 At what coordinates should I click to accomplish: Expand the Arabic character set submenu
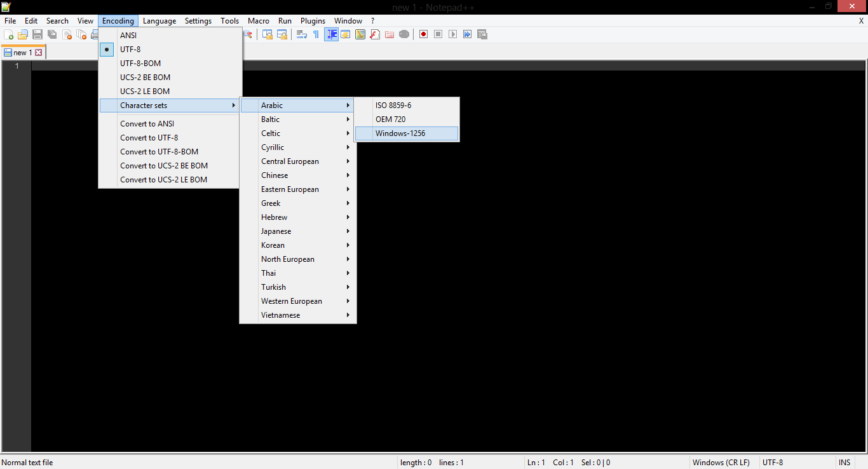click(x=297, y=105)
